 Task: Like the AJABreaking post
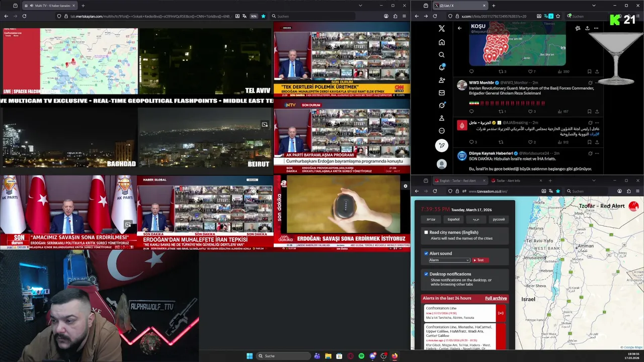coord(530,142)
